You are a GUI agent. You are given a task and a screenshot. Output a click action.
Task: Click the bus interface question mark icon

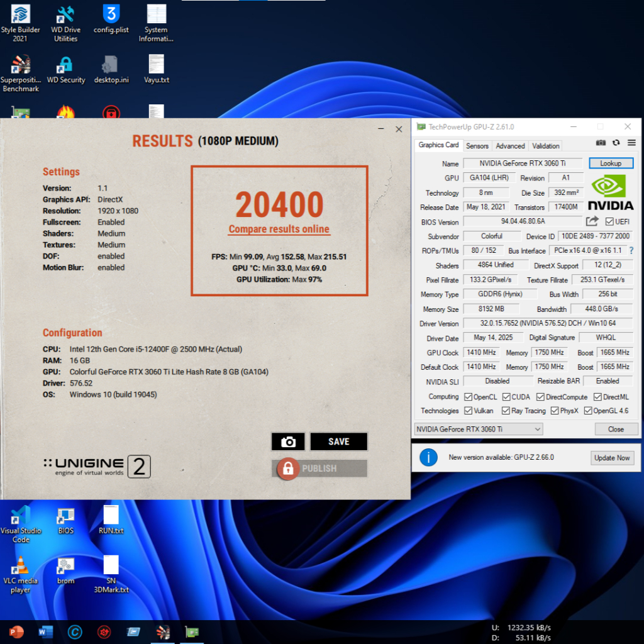click(x=631, y=251)
